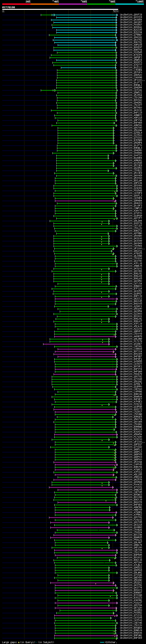Select the UniRef100_C9WF07 label
The height and width of the screenshot is (644, 146).
click(x=131, y=208)
